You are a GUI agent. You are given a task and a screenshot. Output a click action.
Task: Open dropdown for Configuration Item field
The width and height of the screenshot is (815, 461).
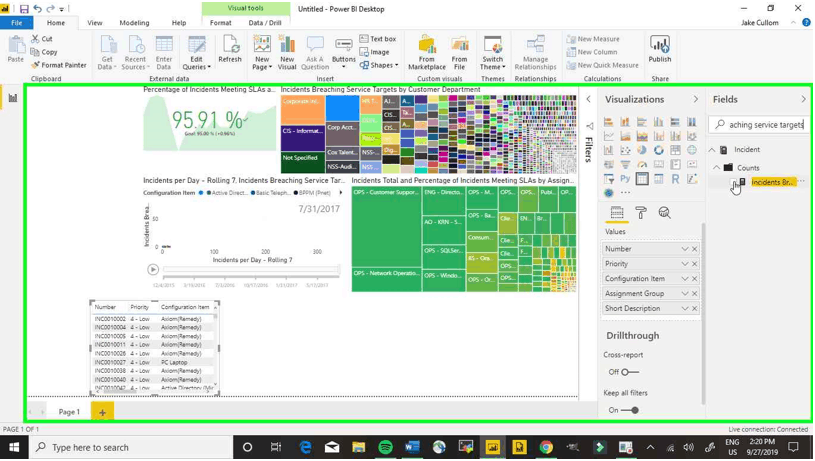(x=685, y=279)
